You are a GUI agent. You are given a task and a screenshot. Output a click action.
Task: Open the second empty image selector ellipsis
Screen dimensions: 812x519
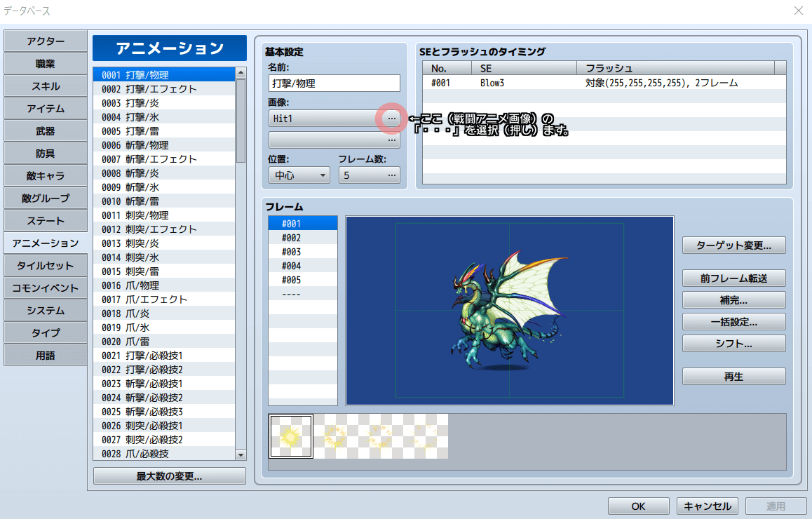[x=391, y=140]
